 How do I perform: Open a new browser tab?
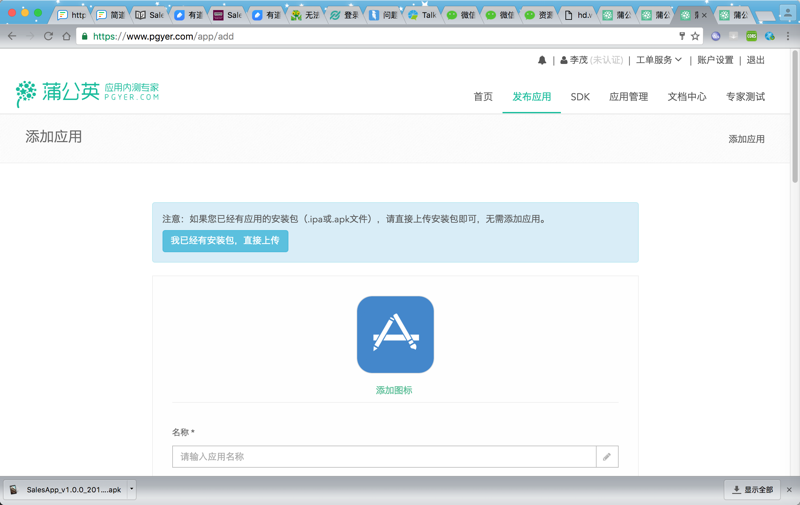(x=765, y=17)
